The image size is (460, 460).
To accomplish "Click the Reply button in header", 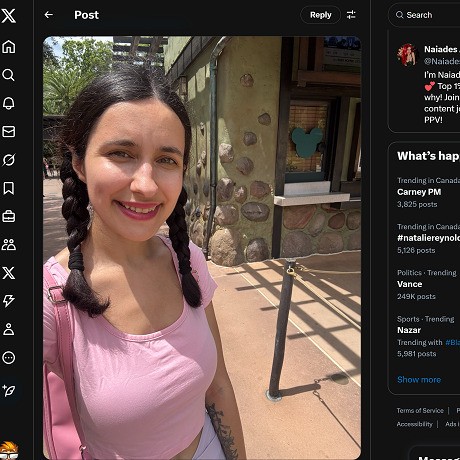I will point(321,15).
